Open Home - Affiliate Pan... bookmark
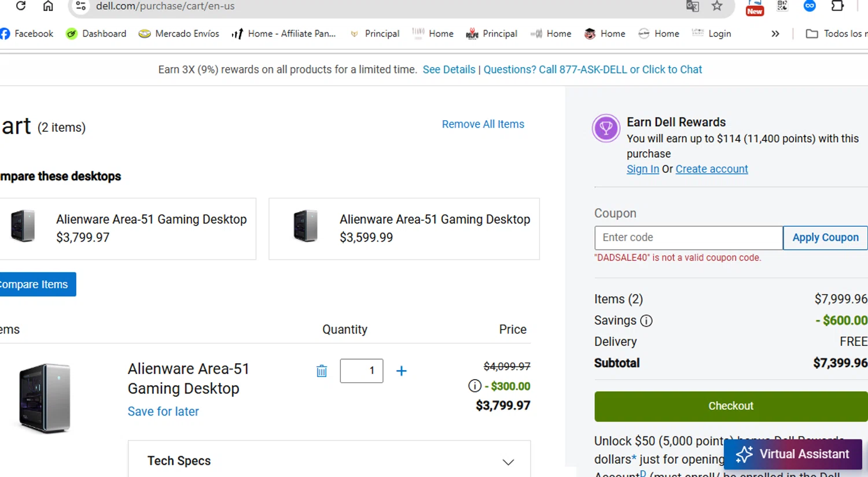 pyautogui.click(x=284, y=34)
